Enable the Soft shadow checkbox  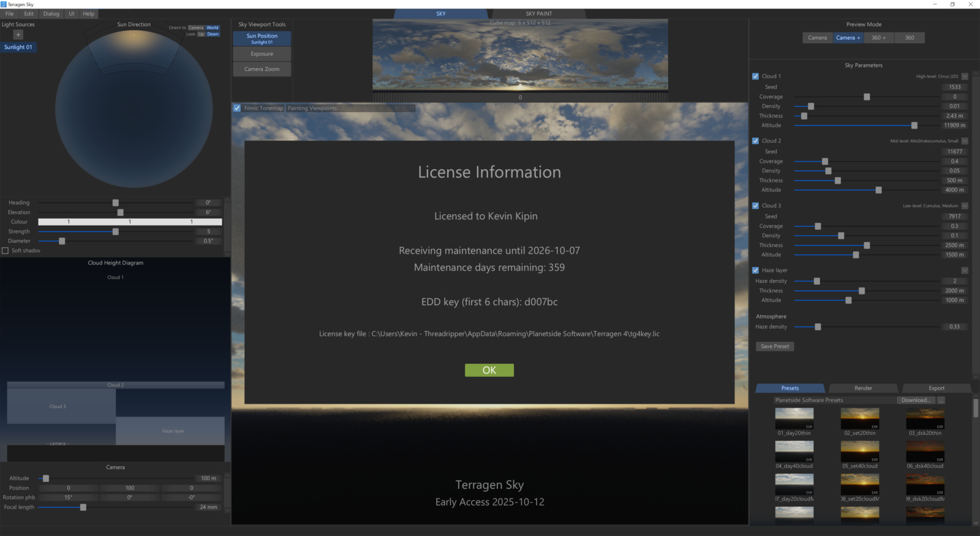pyautogui.click(x=6, y=251)
